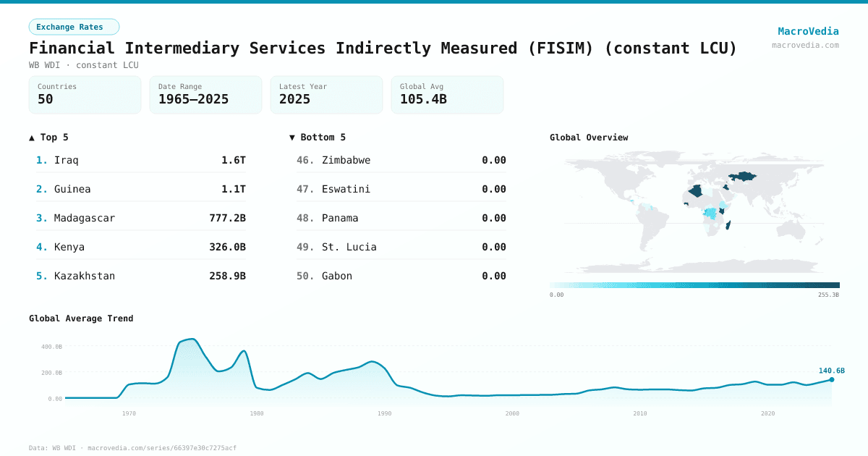
Task: Click the 1980 x-axis label
Action: pyautogui.click(x=257, y=413)
